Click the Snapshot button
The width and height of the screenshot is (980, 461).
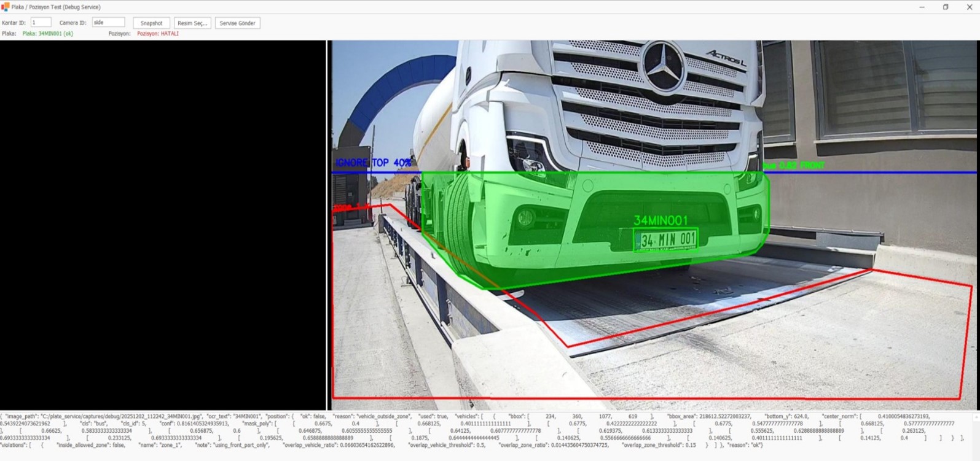click(x=151, y=23)
